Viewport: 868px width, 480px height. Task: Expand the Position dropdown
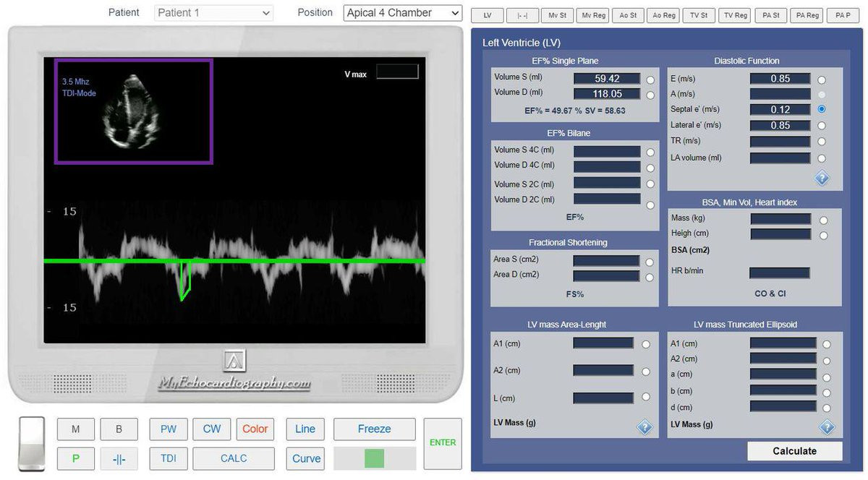click(x=402, y=13)
